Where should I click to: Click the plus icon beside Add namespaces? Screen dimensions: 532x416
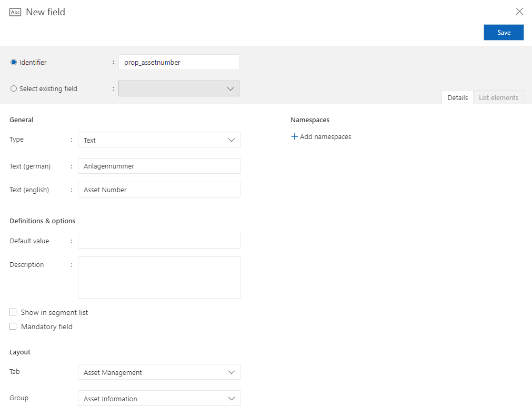click(295, 136)
